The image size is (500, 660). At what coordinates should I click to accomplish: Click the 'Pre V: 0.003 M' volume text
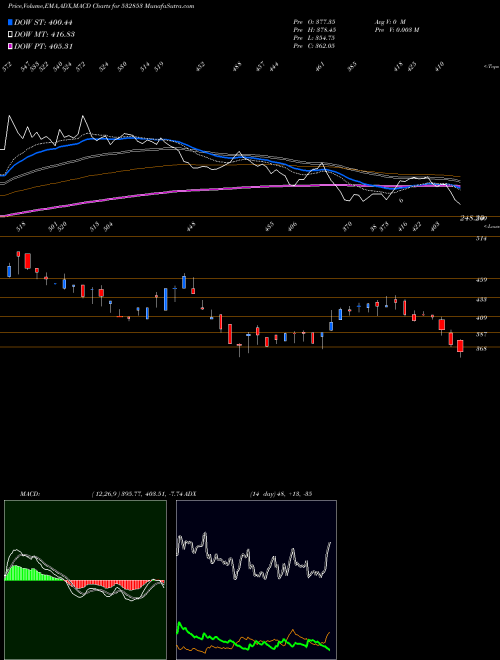[x=396, y=29]
